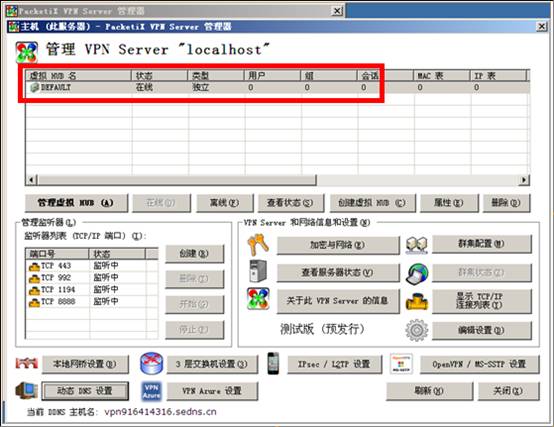Click 显示 TCP/IP 连接列表 button
Image resolution: width=554 pixels, height=427 pixels.
tap(482, 301)
